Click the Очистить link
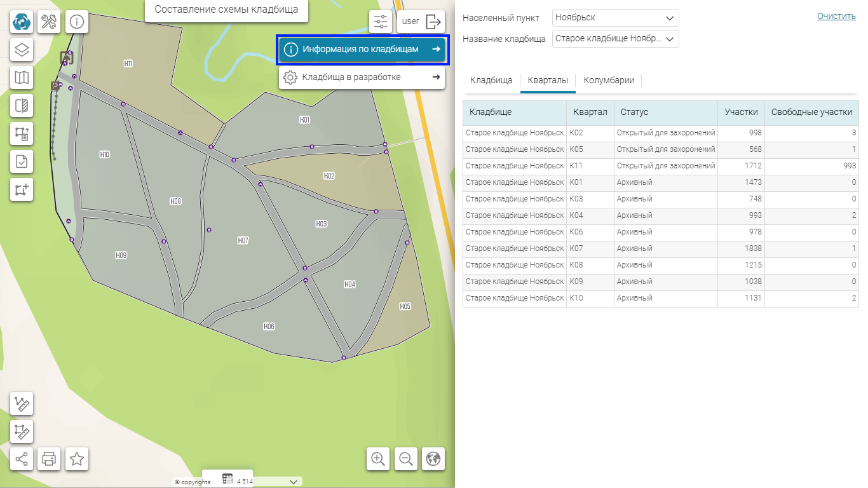This screenshot has height=488, width=868. click(836, 16)
